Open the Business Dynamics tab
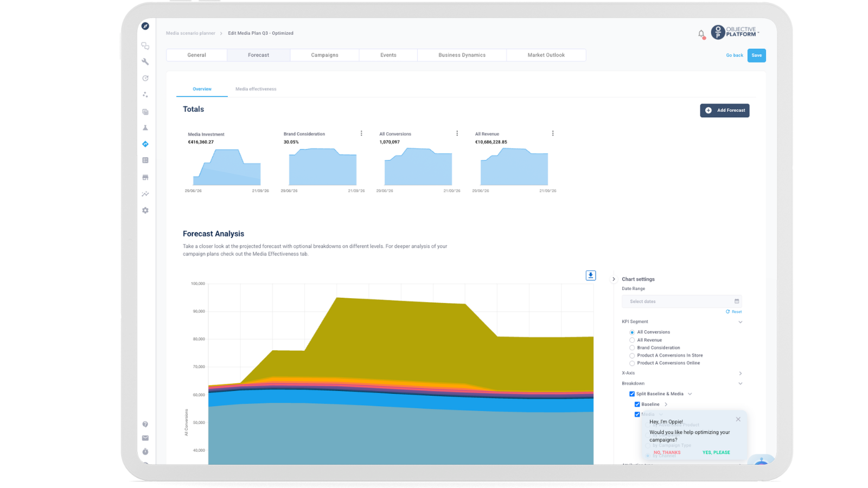The height and width of the screenshot is (488, 868). click(x=462, y=55)
